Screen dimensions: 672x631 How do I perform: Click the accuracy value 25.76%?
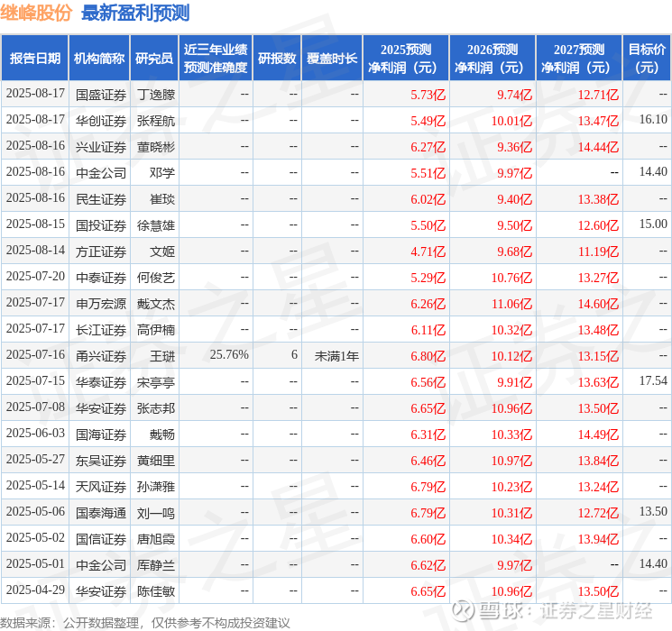(x=229, y=354)
